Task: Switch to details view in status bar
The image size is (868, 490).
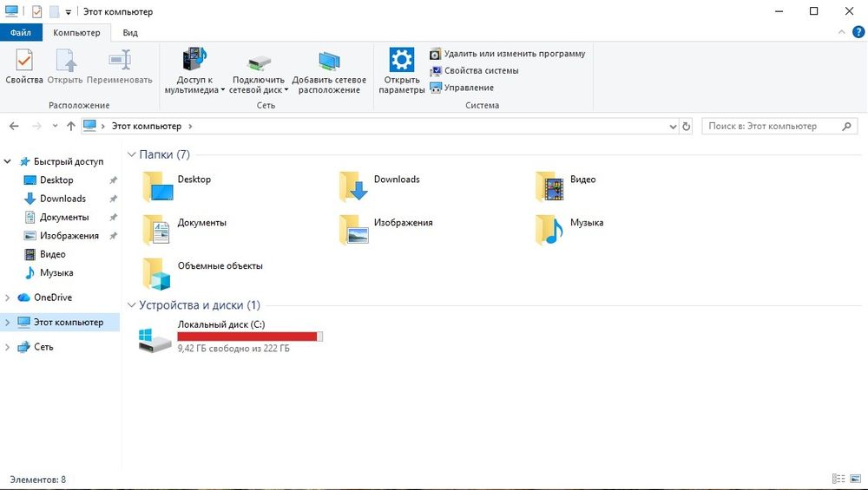Action: click(x=838, y=479)
